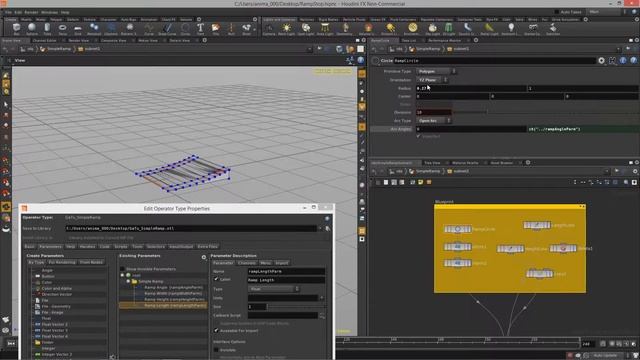Select the viewport Select tool in left toolbar
The height and width of the screenshot is (360, 640).
[x=6, y=105]
